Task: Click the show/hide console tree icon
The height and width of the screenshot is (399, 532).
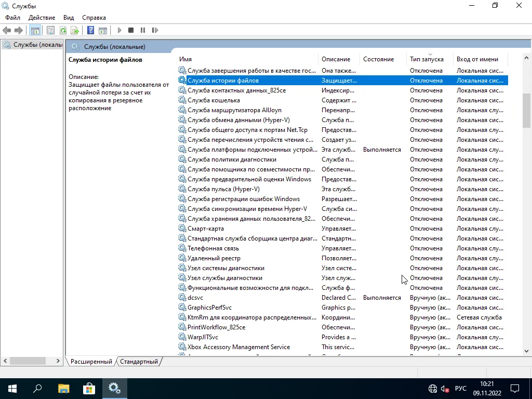Action: pyautogui.click(x=35, y=31)
